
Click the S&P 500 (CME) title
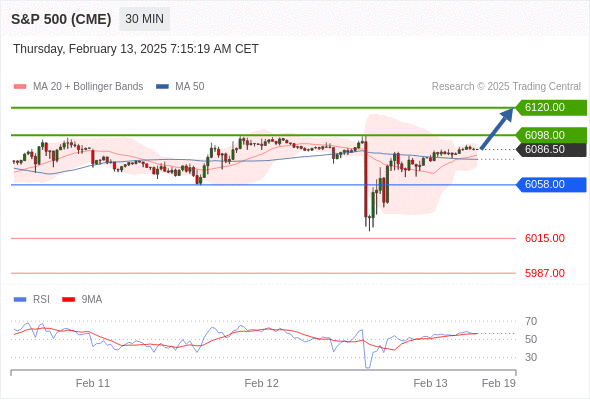click(61, 19)
